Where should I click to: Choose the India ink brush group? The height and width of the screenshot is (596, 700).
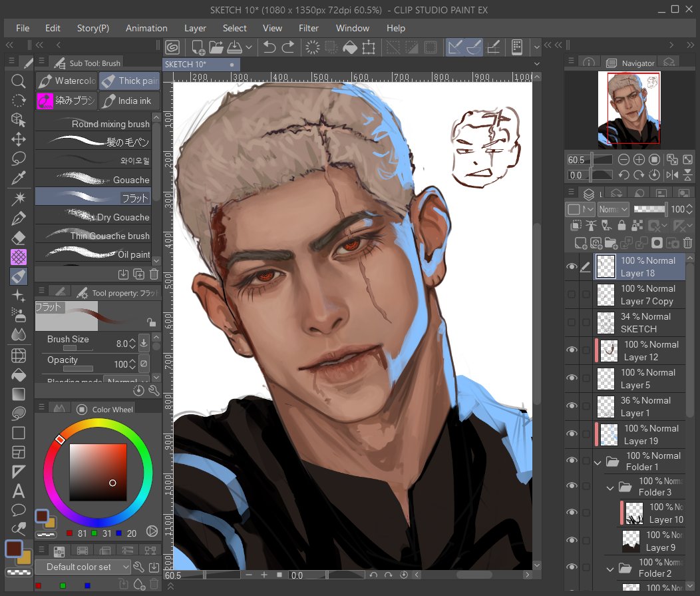[x=130, y=101]
